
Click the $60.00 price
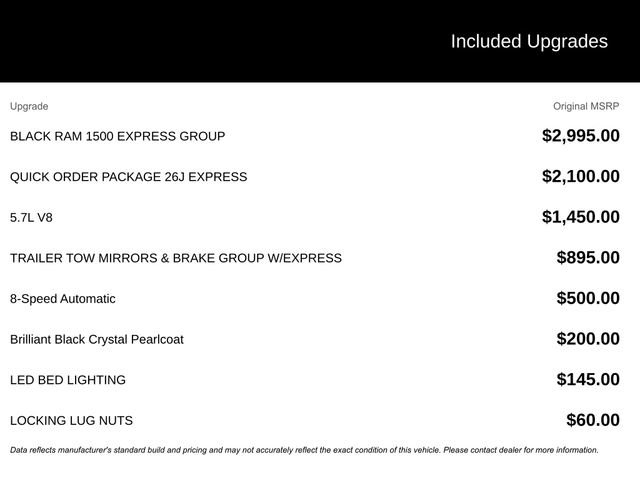click(x=592, y=421)
